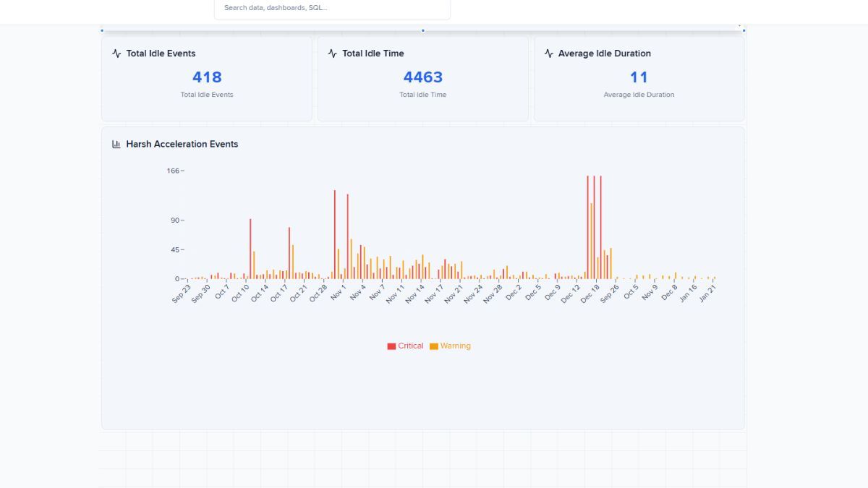Open the Total Idle Events metric value 418
868x488 pixels.
[x=207, y=77]
